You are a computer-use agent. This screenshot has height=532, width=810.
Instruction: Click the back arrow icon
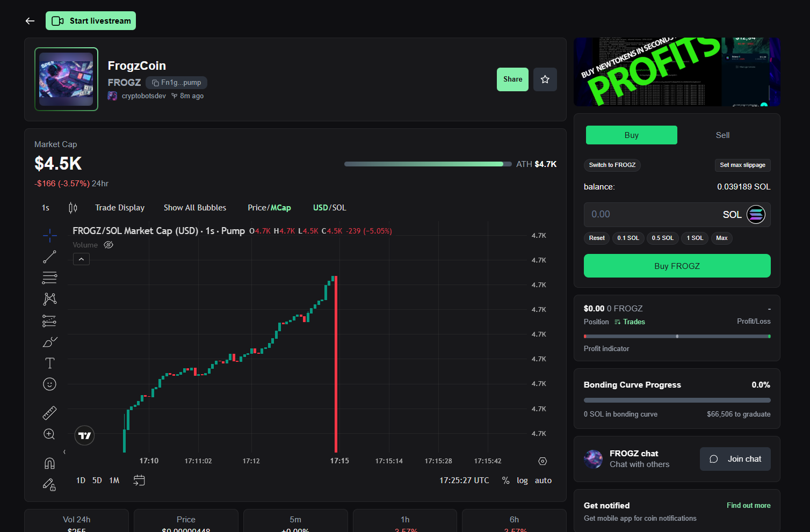click(x=30, y=21)
